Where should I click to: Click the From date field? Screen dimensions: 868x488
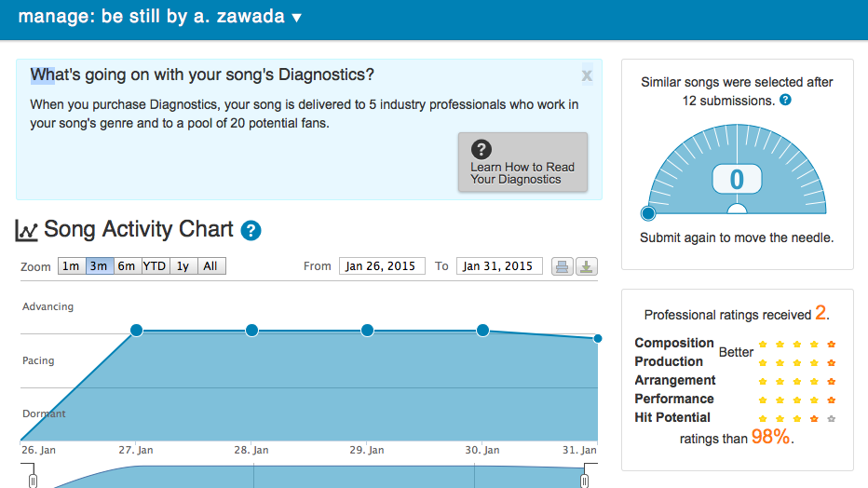click(382, 266)
